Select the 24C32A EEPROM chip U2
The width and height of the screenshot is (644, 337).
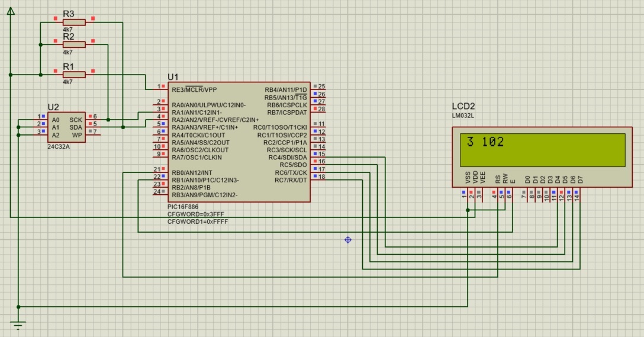coord(66,127)
